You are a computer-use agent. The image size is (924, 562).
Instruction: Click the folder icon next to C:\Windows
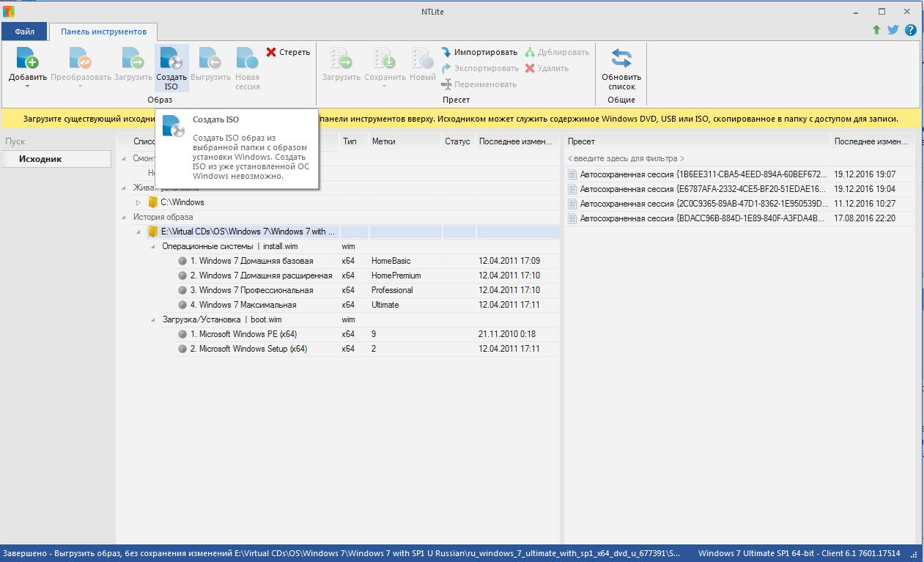tap(152, 202)
